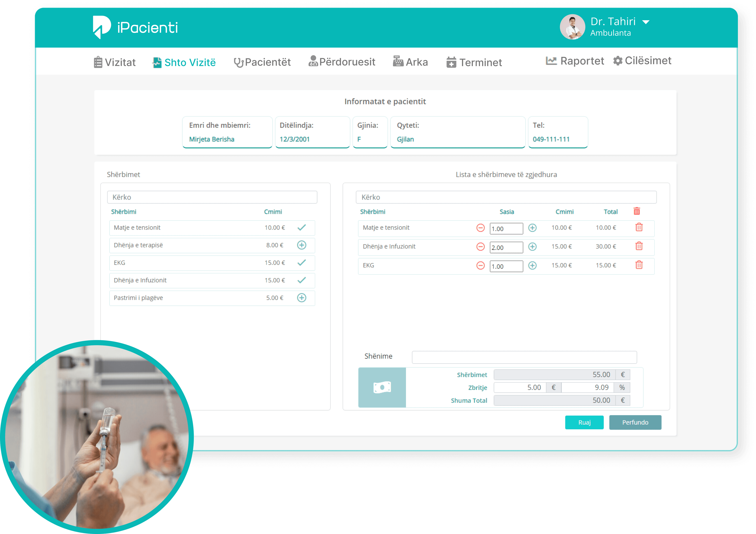756x534 pixels.
Task: Focus the Shënime notes input field
Action: coord(524,357)
